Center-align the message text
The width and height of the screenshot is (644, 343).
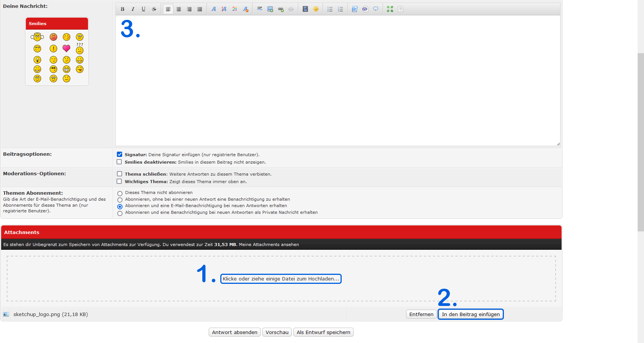[179, 9]
